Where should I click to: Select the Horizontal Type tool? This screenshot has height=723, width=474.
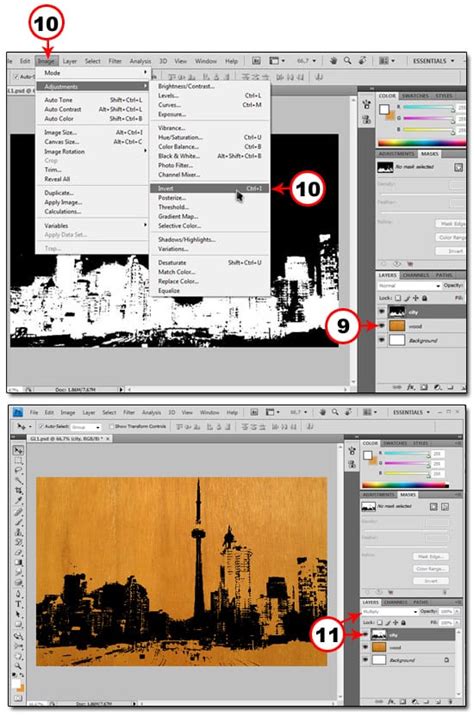coord(18,603)
